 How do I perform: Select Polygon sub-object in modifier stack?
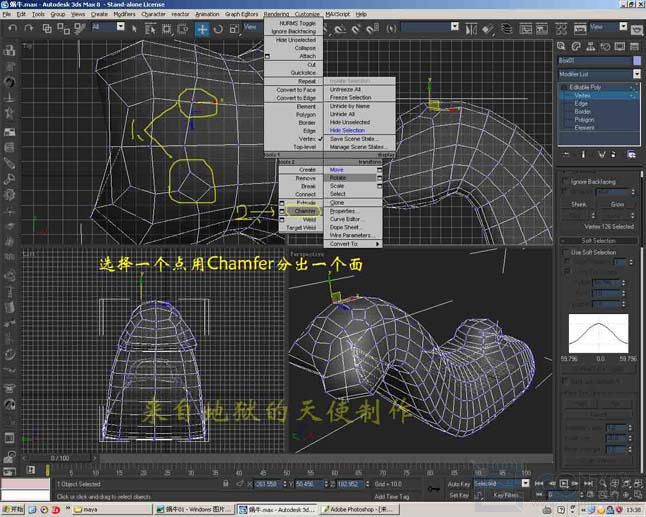(584, 119)
